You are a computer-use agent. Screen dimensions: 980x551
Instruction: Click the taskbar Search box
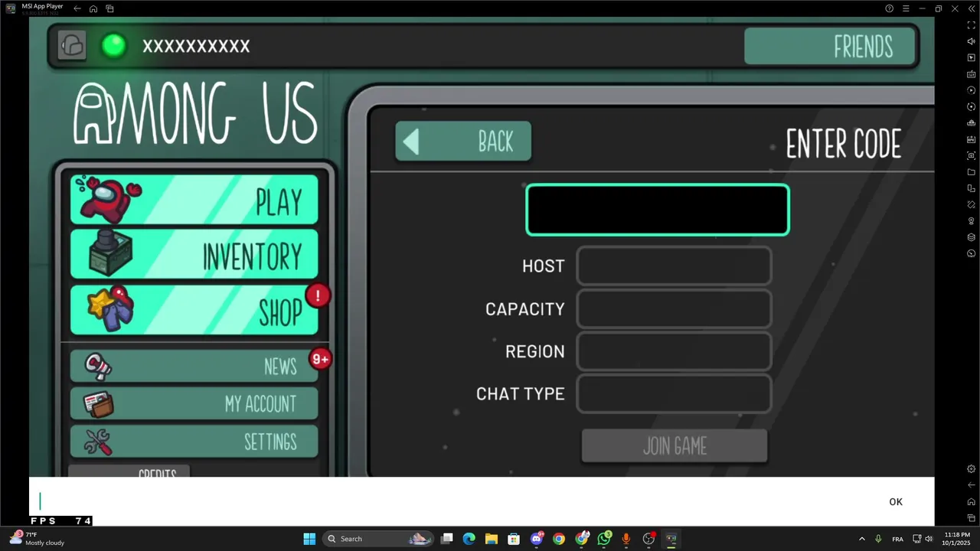pyautogui.click(x=378, y=539)
